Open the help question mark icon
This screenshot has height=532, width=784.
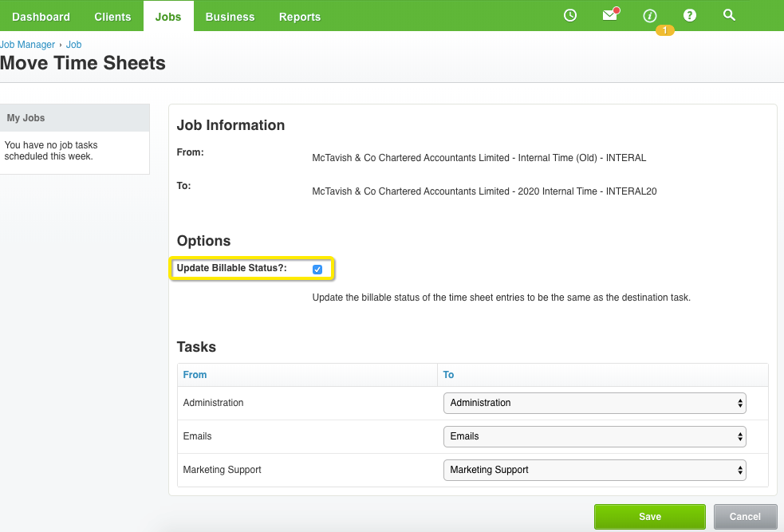coord(690,15)
